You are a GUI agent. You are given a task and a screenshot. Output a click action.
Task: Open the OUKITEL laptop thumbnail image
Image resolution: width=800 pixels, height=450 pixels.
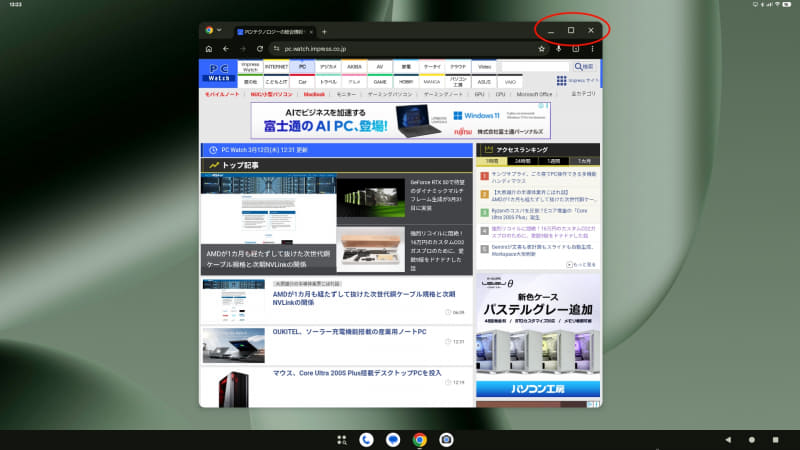pyautogui.click(x=234, y=345)
